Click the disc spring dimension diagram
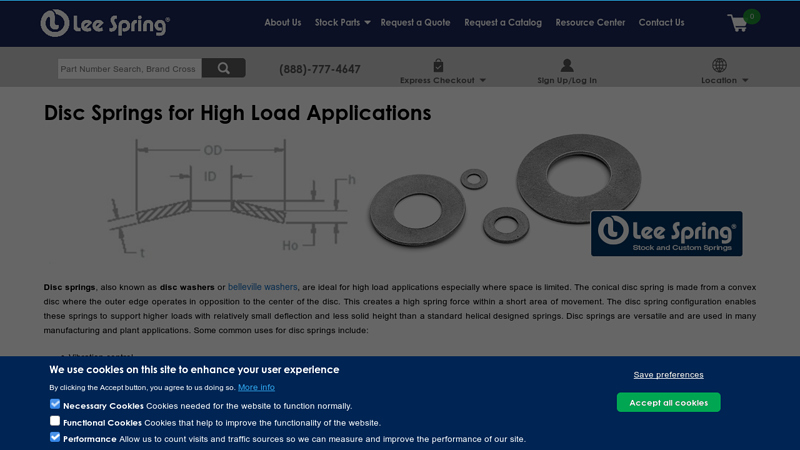 click(232, 198)
